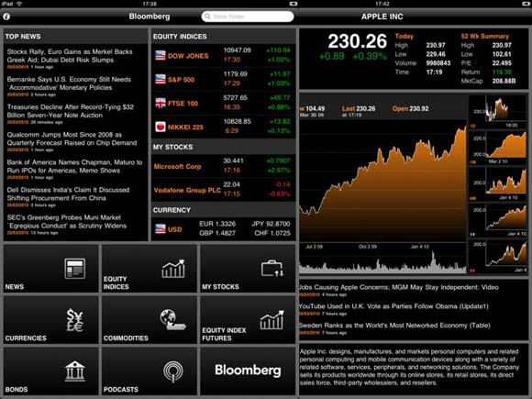Tap magnifier icon in Stock Finder

207,17
